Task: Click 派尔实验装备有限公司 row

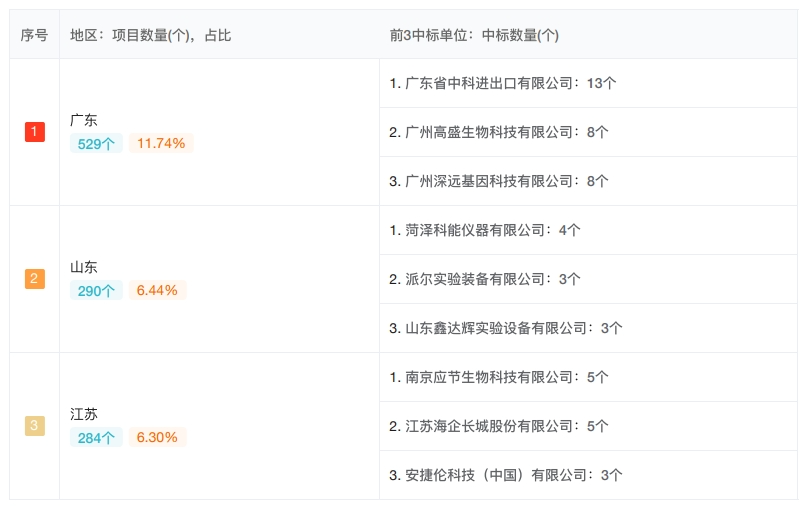Action: pyautogui.click(x=588, y=279)
